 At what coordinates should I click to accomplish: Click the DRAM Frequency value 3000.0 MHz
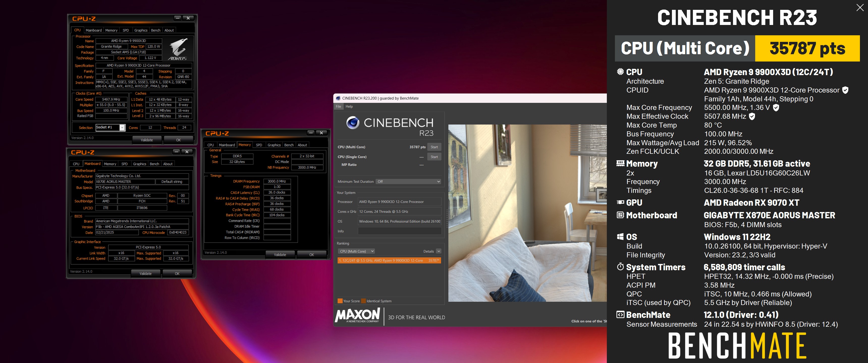click(x=277, y=181)
